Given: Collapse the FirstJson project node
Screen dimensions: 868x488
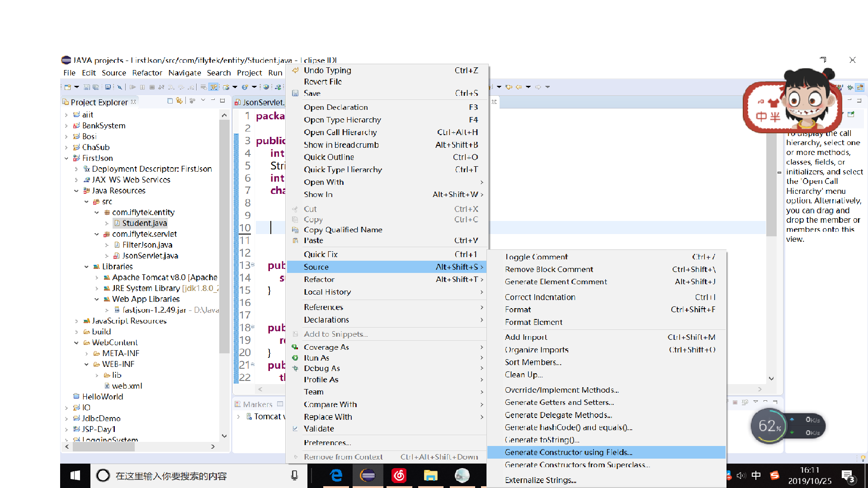Looking at the screenshot, I should (66, 158).
